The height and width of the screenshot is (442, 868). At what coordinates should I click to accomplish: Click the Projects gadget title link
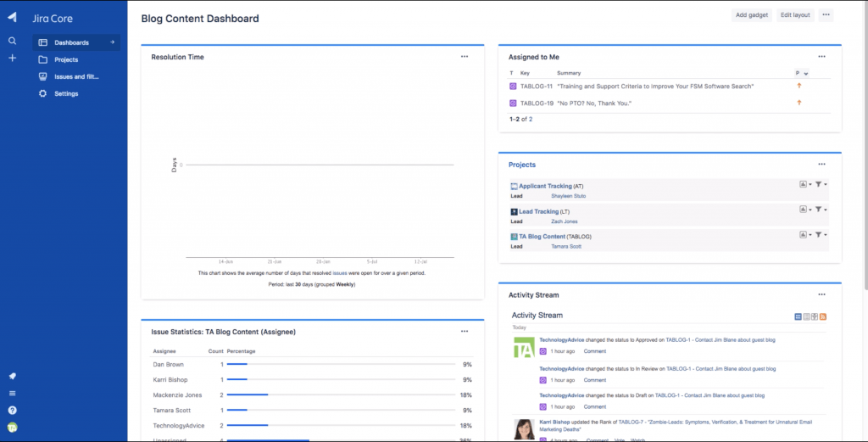click(x=522, y=165)
